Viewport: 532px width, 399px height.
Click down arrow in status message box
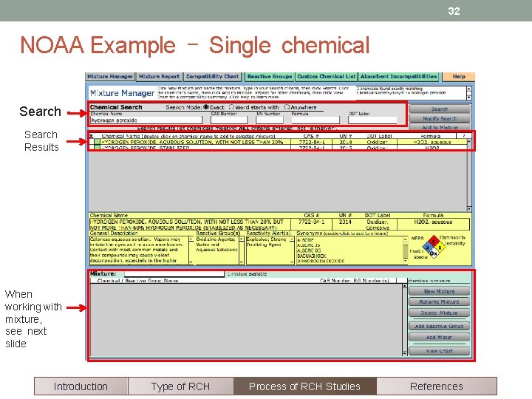[469, 98]
